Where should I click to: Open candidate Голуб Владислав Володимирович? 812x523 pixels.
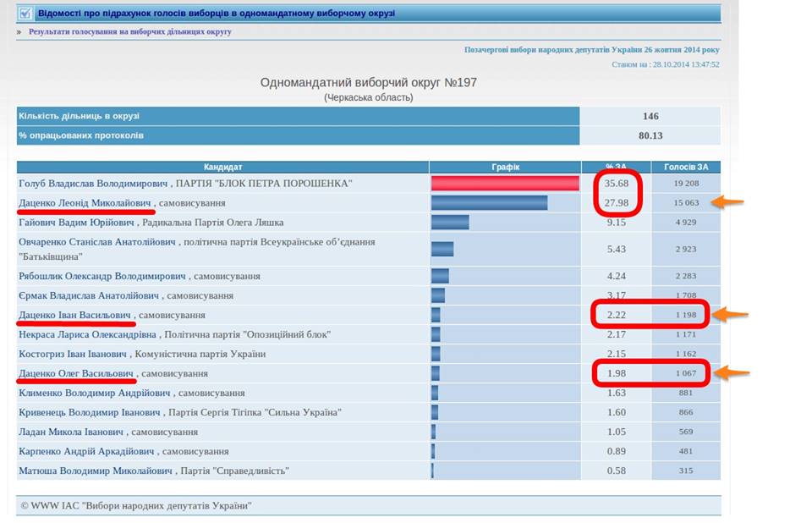[x=93, y=184]
